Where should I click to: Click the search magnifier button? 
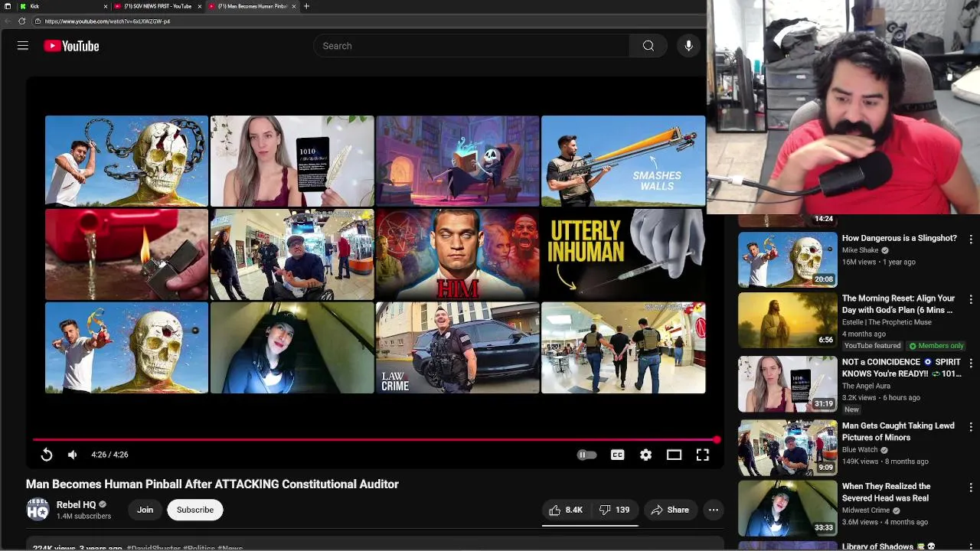(x=648, y=46)
